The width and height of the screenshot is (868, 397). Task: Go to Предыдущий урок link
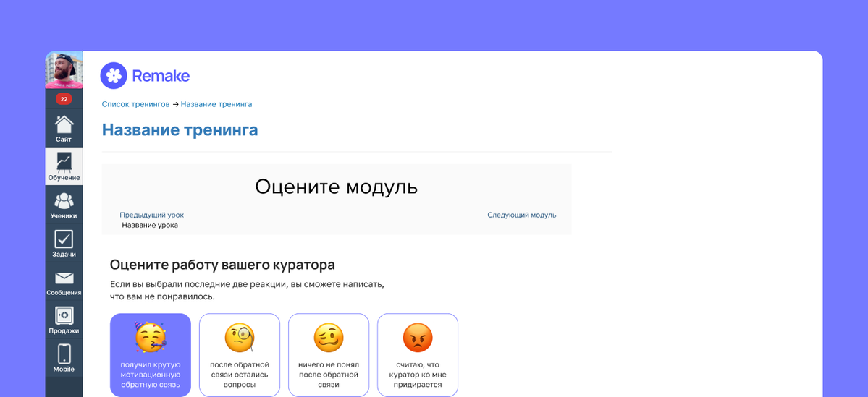(152, 215)
